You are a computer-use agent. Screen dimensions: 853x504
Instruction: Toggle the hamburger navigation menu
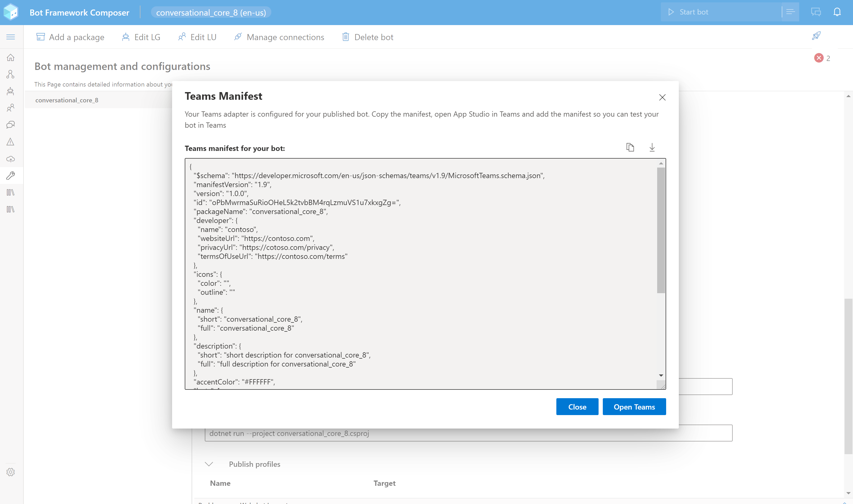(11, 37)
